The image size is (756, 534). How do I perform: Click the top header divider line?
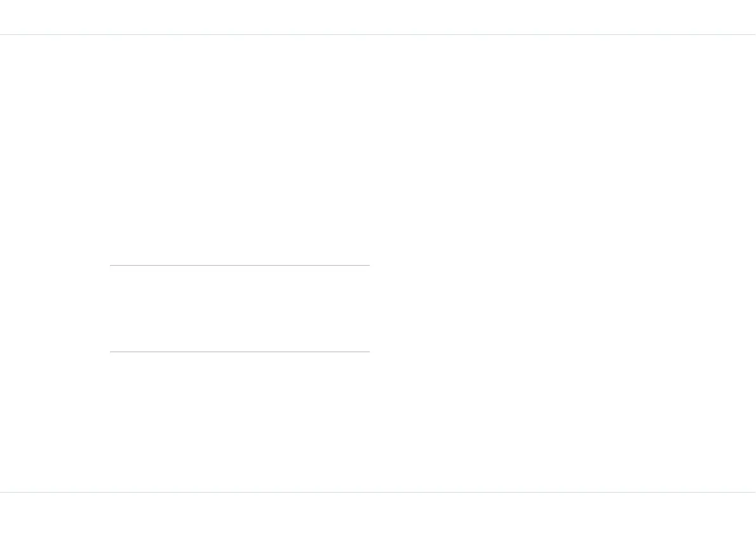(378, 34)
